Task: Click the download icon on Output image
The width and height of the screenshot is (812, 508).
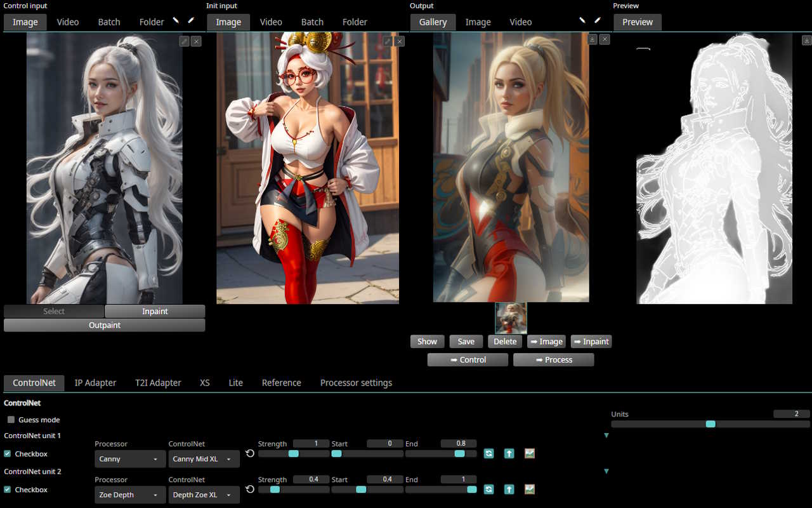Action: tap(593, 39)
